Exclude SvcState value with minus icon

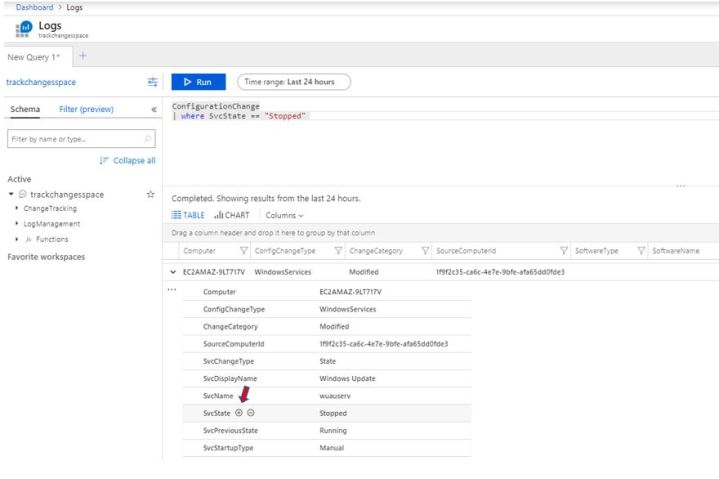[251, 412]
